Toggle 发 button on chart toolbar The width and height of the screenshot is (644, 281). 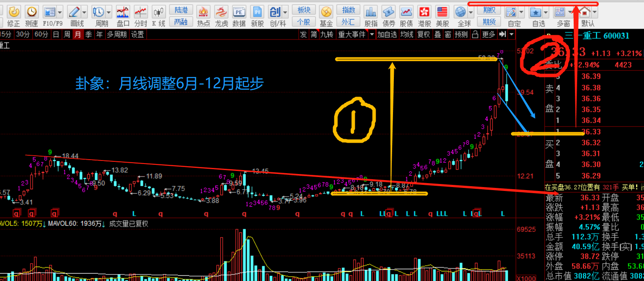pyautogui.click(x=303, y=34)
